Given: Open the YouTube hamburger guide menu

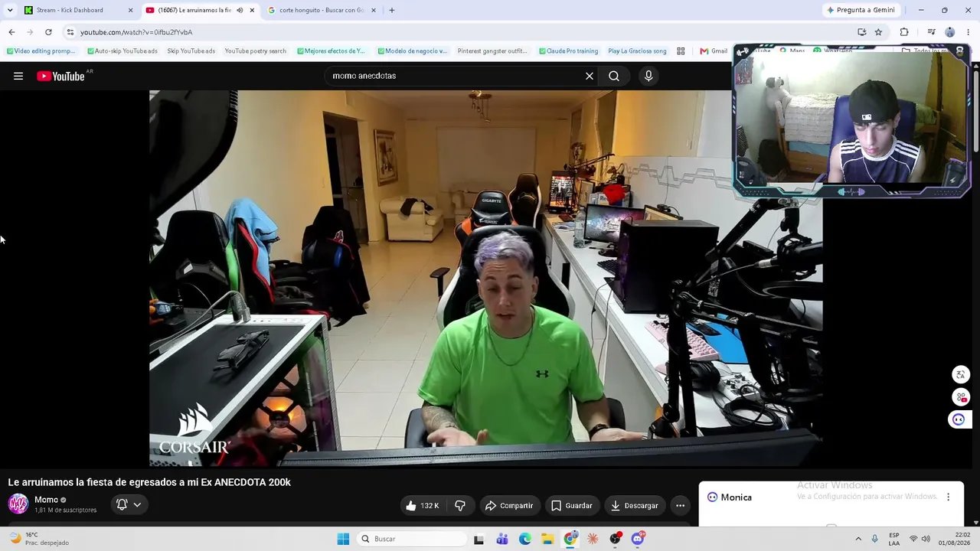Looking at the screenshot, I should [18, 76].
